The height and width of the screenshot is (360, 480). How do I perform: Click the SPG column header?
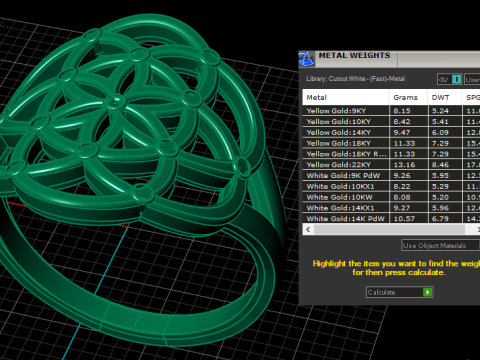pyautogui.click(x=471, y=97)
